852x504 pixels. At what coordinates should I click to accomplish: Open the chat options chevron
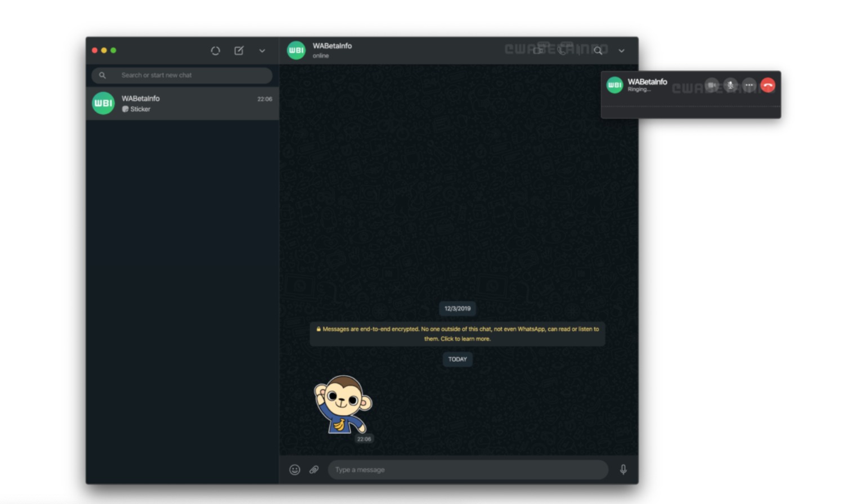621,51
